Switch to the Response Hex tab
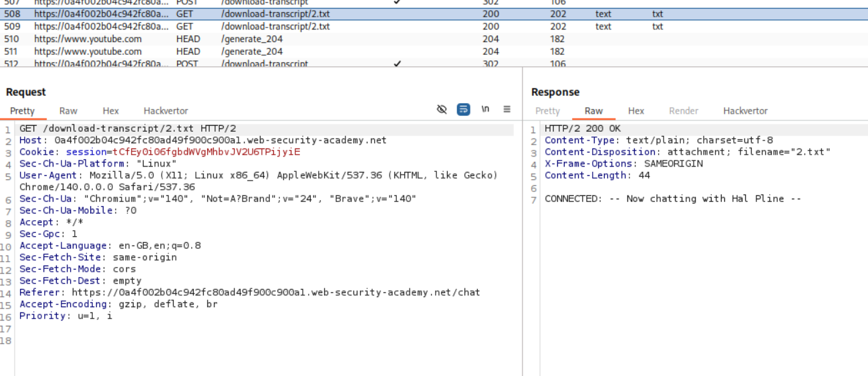This screenshot has height=376, width=868. click(636, 111)
